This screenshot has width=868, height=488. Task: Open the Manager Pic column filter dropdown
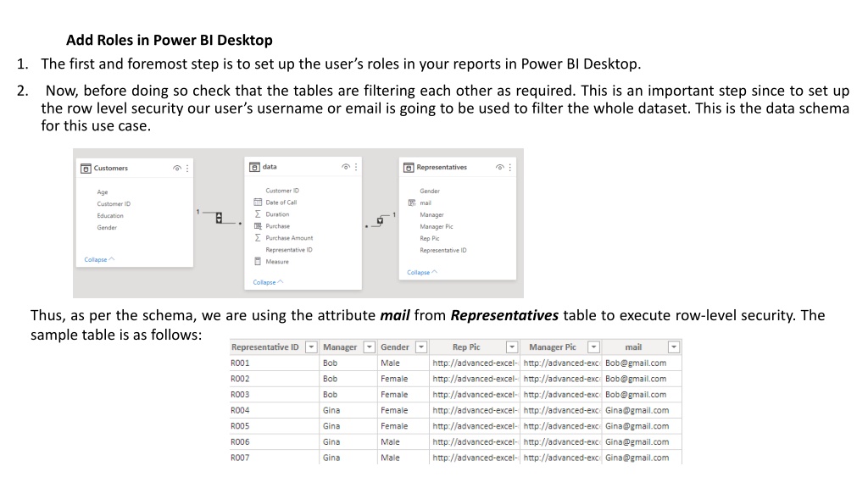[x=593, y=347]
